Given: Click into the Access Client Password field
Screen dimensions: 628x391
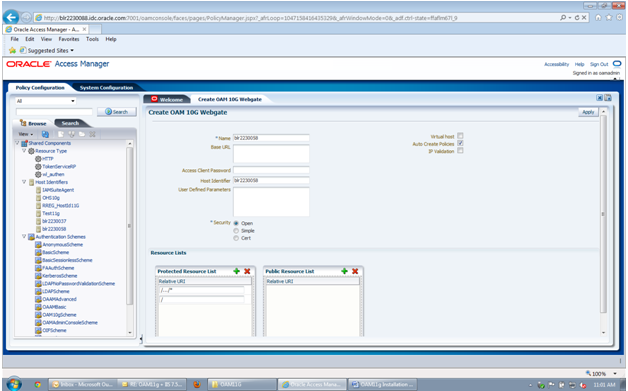Looking at the screenshot, I should pos(271,170).
